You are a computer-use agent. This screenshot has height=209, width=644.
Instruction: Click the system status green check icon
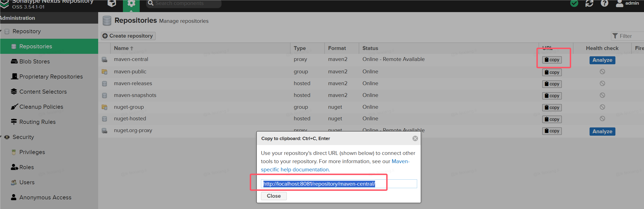[x=574, y=3]
